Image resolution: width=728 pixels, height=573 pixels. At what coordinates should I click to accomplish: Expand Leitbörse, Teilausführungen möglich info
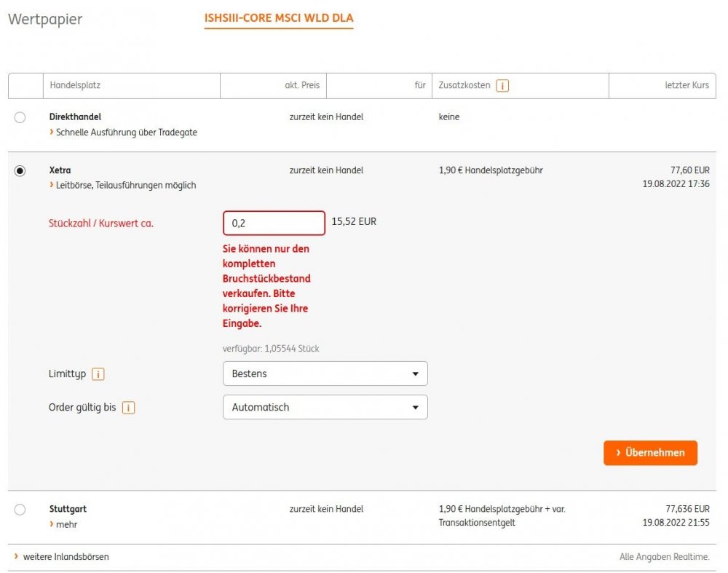[x=125, y=186]
